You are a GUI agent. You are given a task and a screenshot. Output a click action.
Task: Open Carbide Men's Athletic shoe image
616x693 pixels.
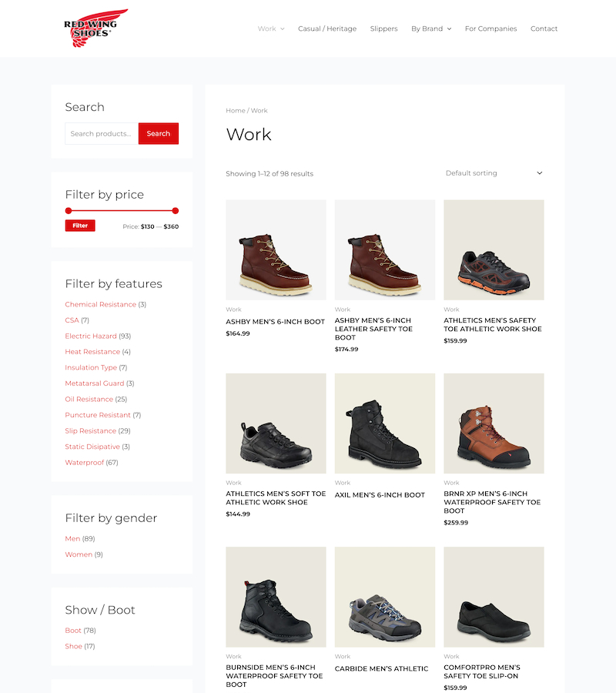(x=385, y=597)
